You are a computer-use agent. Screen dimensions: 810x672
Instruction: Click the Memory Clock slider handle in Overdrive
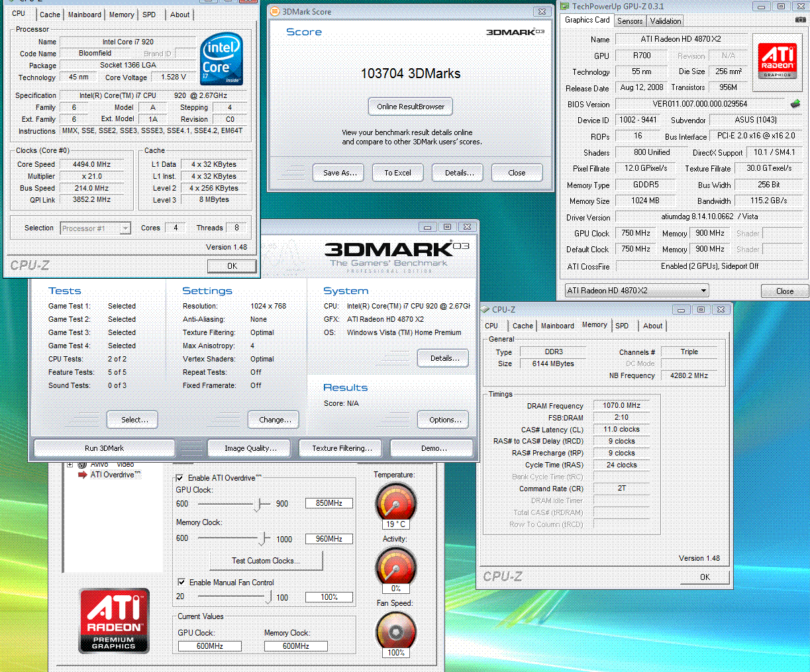coord(262,539)
